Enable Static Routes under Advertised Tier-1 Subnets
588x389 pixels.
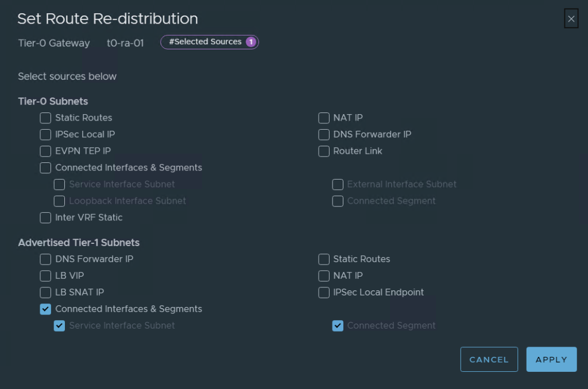(x=323, y=259)
